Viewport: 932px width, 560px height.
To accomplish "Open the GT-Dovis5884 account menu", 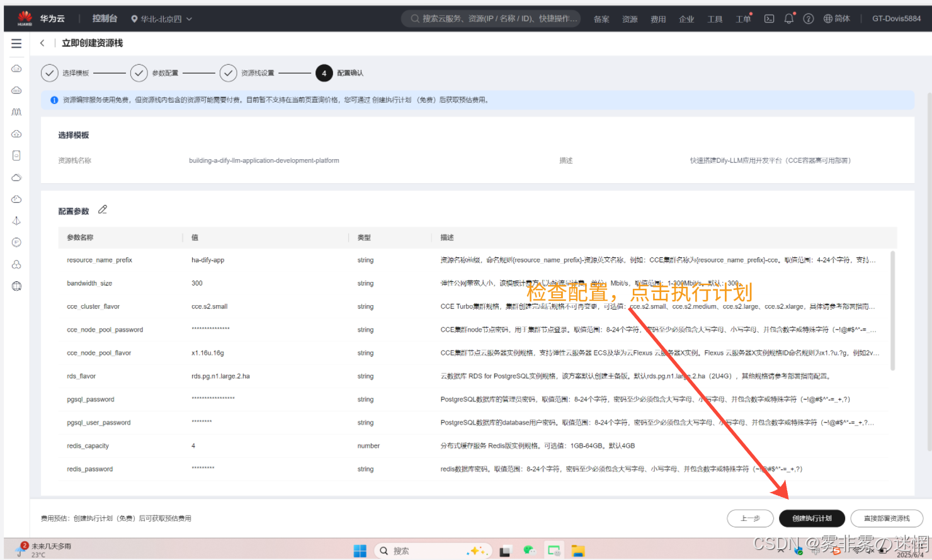I will coord(897,19).
